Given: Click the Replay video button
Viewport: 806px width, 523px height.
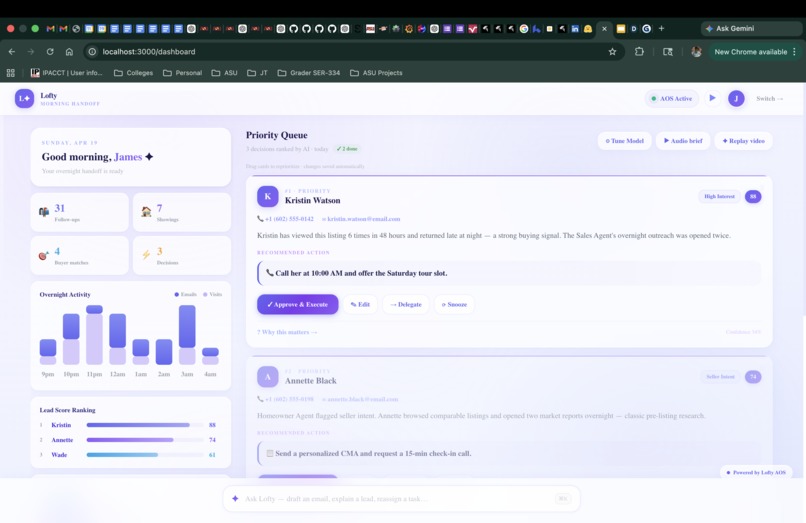Looking at the screenshot, I should pyautogui.click(x=743, y=140).
